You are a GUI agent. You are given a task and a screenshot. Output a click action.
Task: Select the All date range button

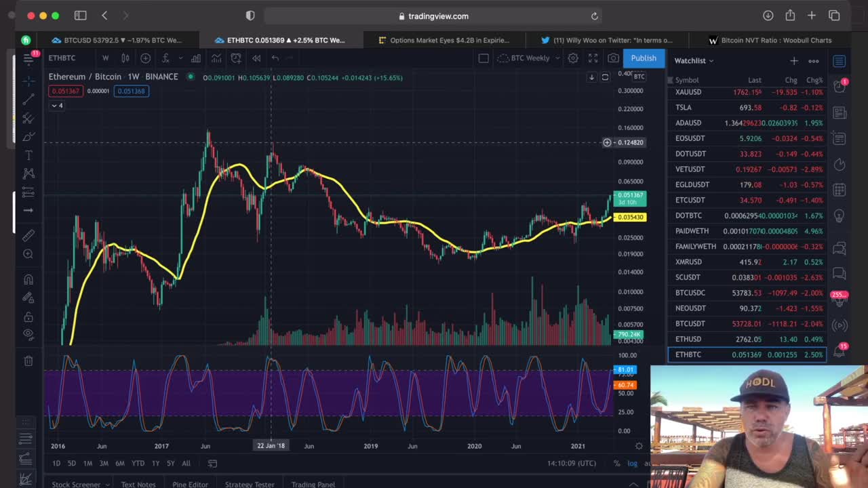click(x=186, y=464)
